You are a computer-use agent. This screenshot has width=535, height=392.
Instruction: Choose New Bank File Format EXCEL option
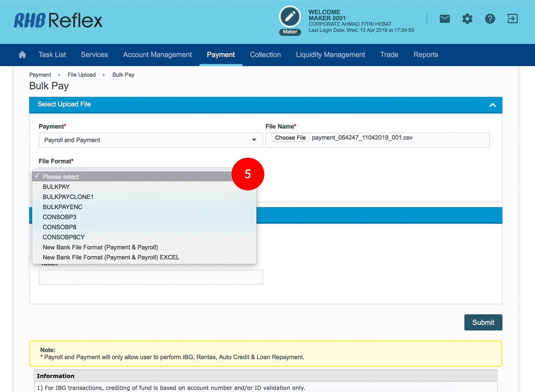point(111,257)
